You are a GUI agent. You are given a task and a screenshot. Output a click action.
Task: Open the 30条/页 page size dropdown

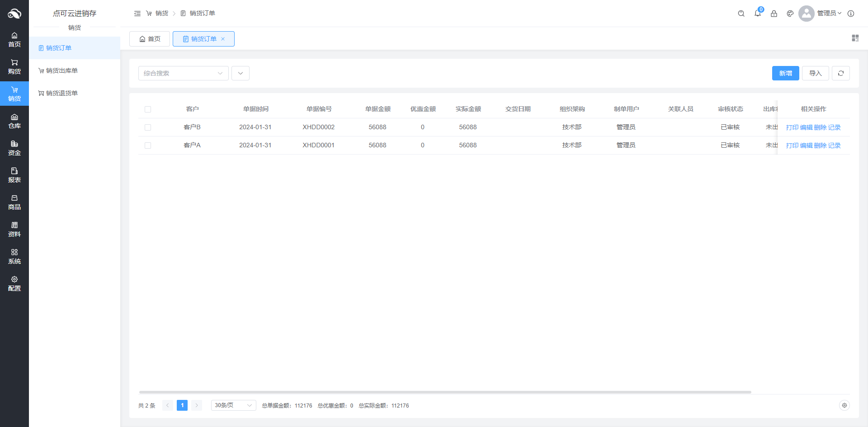pyautogui.click(x=233, y=405)
